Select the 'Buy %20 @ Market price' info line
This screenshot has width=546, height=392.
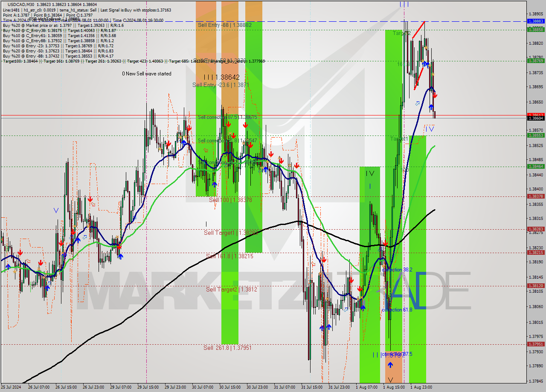click(x=63, y=25)
